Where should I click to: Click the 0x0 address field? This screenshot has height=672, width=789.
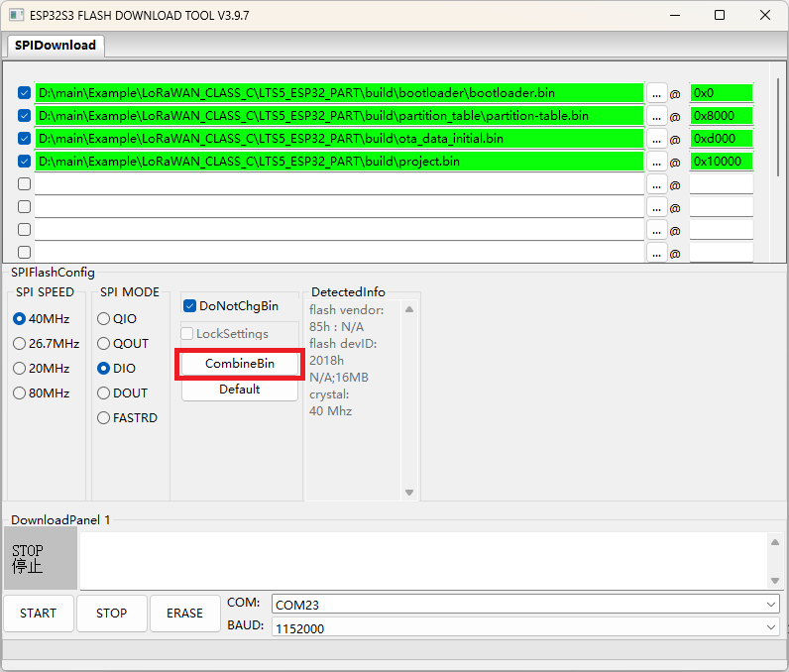tap(721, 93)
